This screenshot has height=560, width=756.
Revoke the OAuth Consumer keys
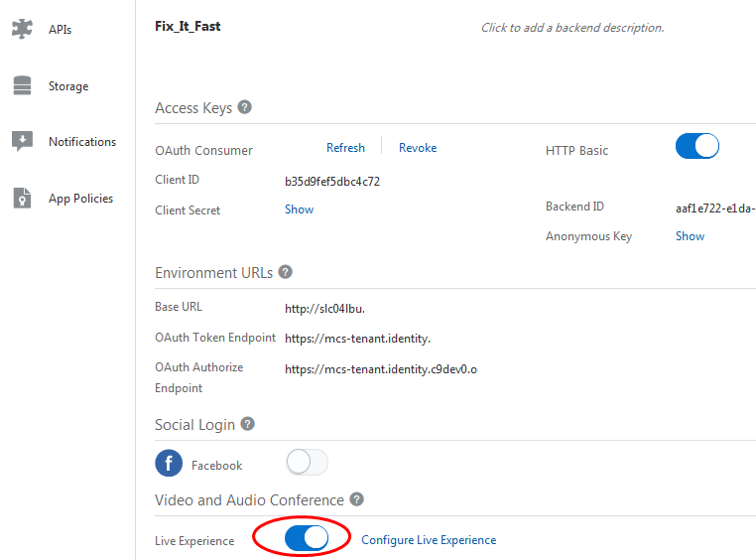point(418,148)
